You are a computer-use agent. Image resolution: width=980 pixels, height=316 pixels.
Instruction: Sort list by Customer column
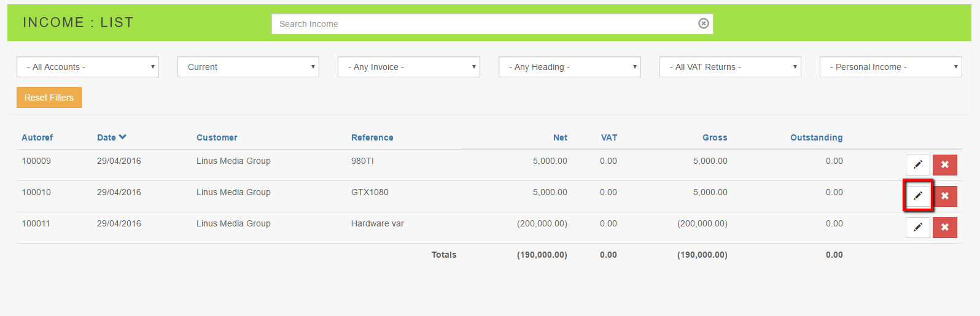click(x=217, y=137)
